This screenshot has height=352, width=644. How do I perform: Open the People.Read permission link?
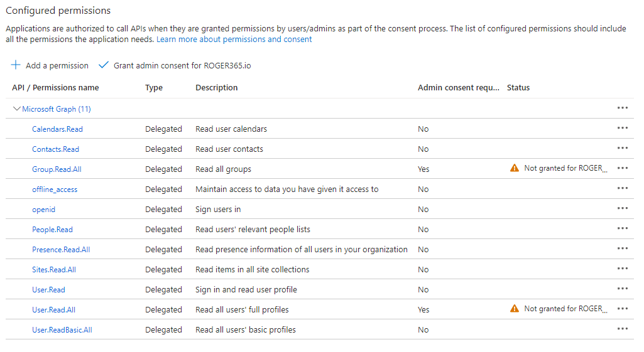[52, 230]
